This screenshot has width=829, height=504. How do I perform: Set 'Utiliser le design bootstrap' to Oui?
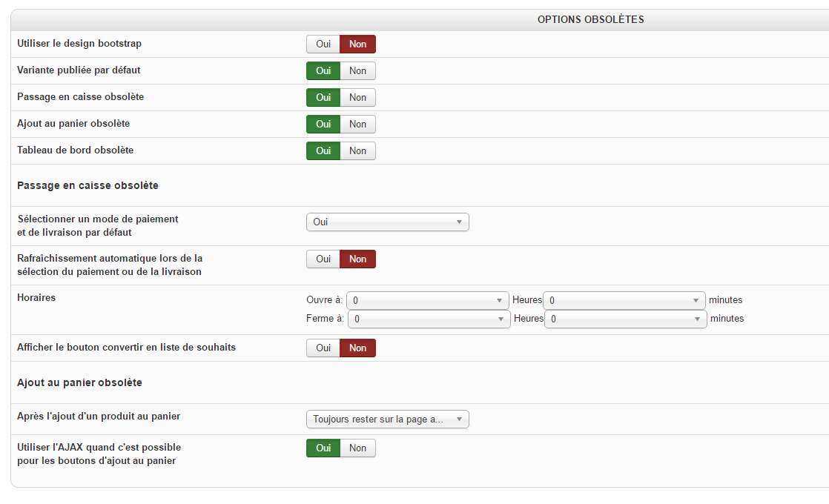[x=323, y=44]
